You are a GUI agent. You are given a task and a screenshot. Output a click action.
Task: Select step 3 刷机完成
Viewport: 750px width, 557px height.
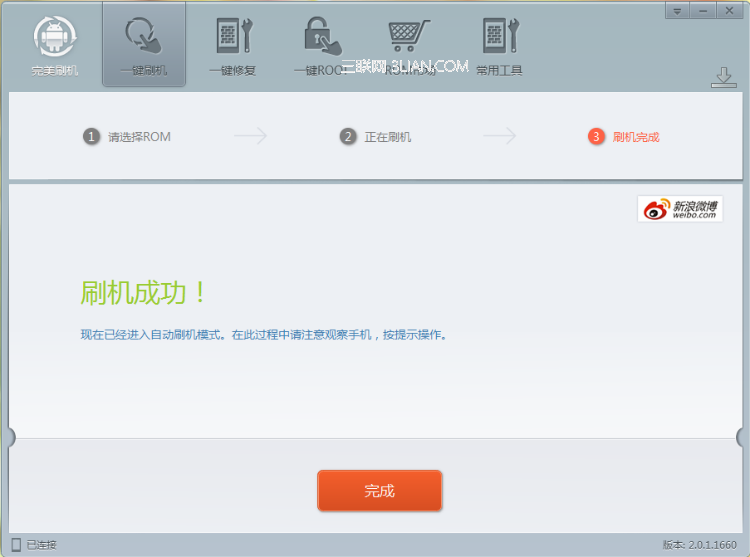624,137
